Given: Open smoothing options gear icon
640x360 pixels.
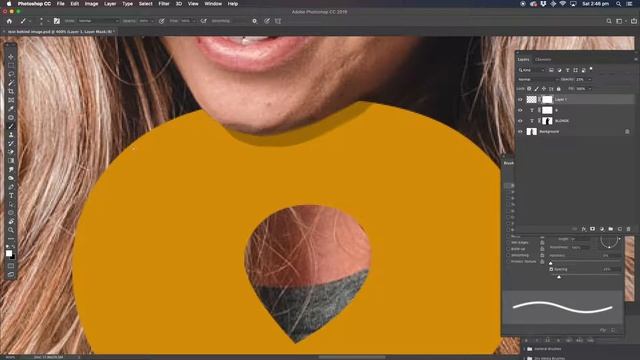Looking at the screenshot, I should click(x=254, y=21).
